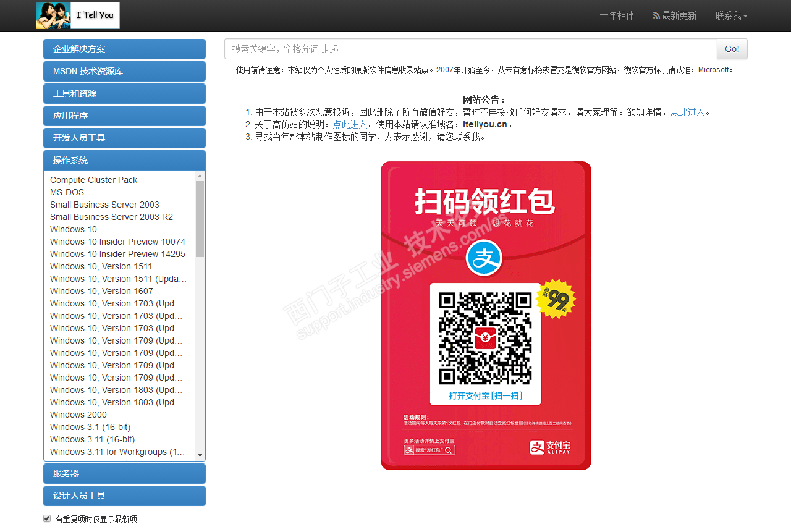The height and width of the screenshot is (532, 791).
Task: Select Windows 2000 in the list
Action: click(78, 415)
